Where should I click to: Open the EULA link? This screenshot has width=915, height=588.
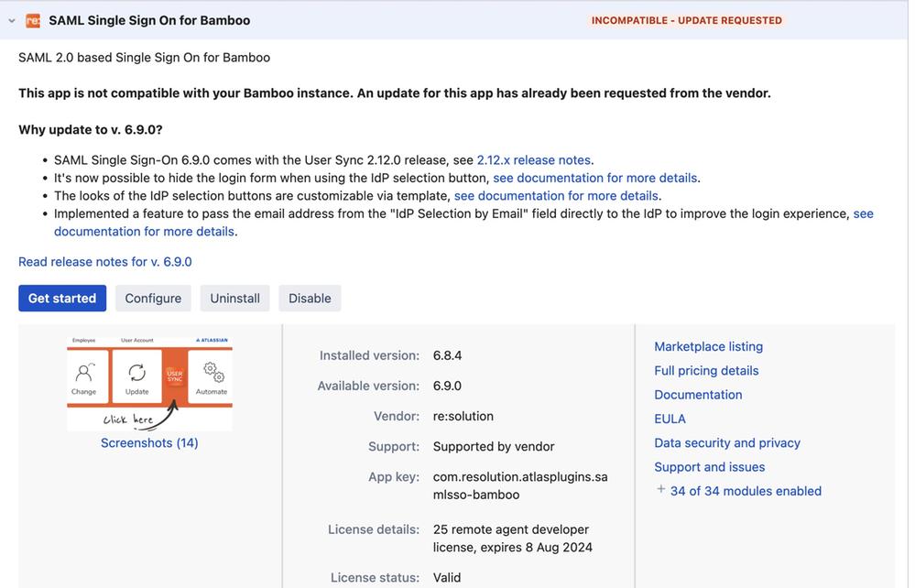click(x=670, y=419)
